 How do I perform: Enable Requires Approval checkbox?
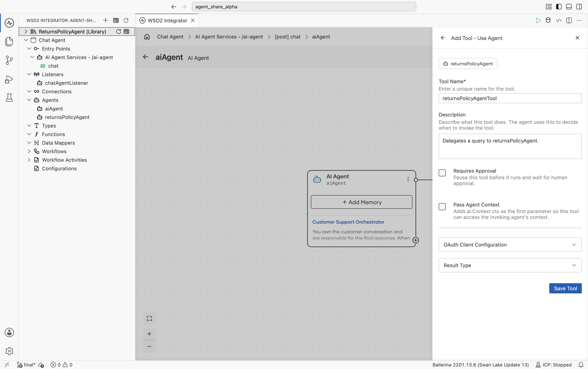click(x=442, y=173)
